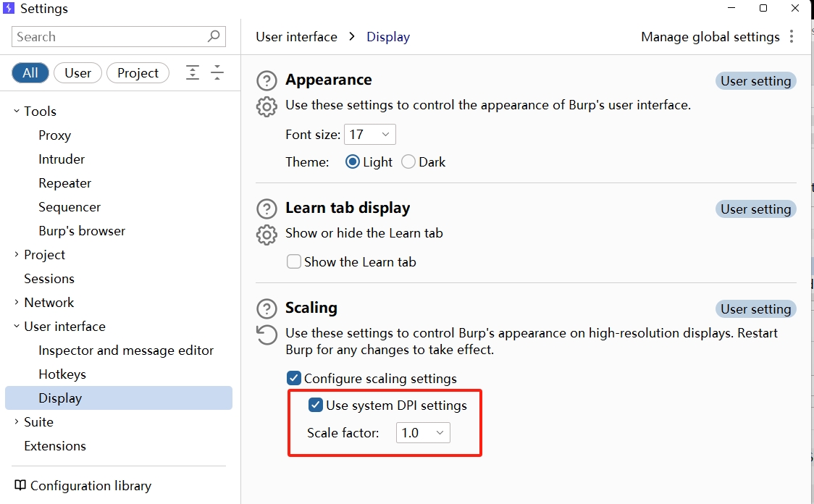This screenshot has width=814, height=504.
Task: Select the Light theme radio button
Action: [353, 162]
